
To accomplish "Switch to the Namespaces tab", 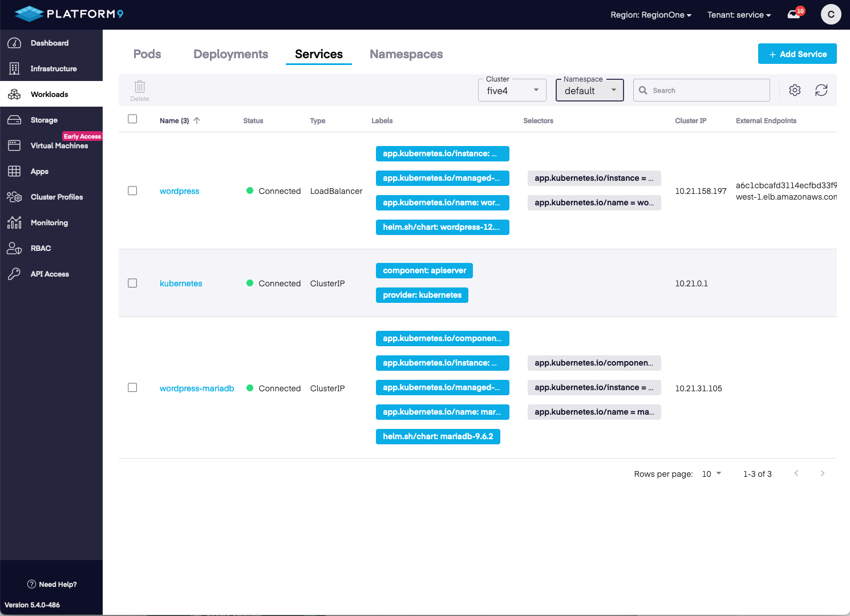I will [406, 54].
